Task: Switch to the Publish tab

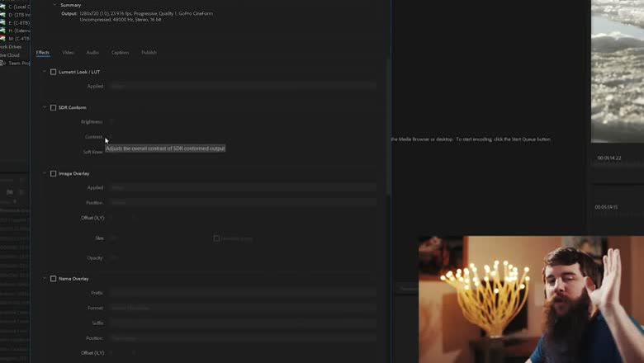Action: point(149,53)
